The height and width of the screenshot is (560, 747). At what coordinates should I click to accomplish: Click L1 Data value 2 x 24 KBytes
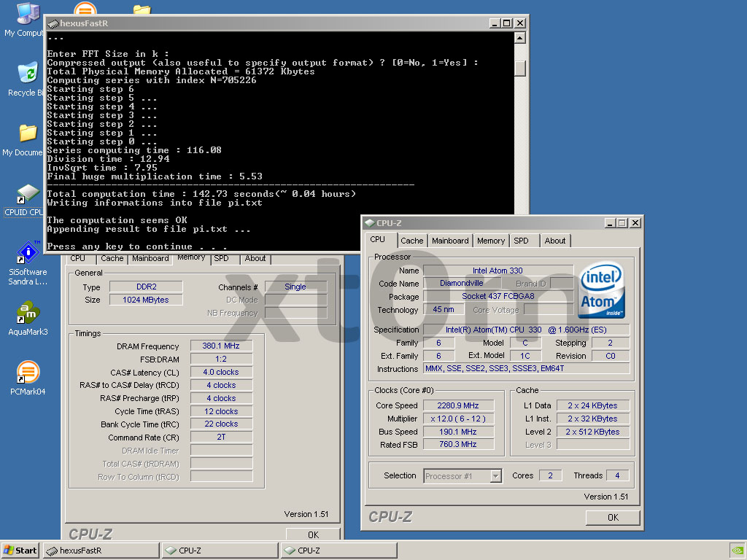pos(592,405)
